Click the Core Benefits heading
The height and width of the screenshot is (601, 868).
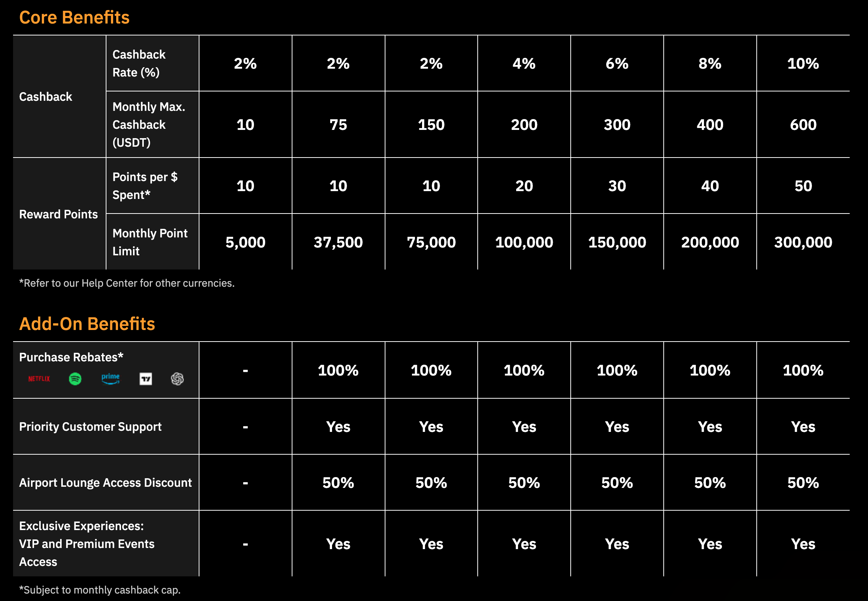[x=74, y=17]
